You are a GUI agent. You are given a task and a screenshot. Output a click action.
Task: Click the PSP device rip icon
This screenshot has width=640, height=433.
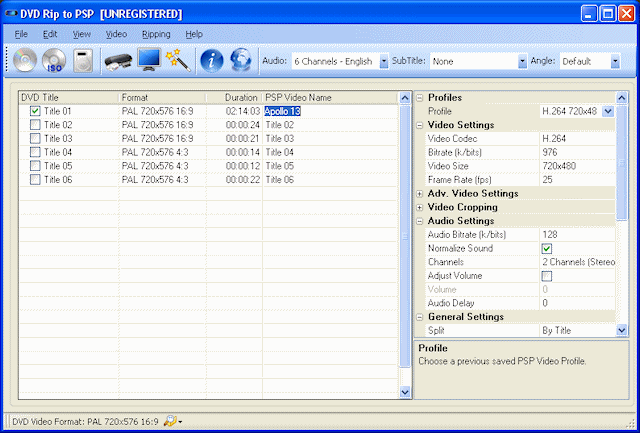click(118, 62)
